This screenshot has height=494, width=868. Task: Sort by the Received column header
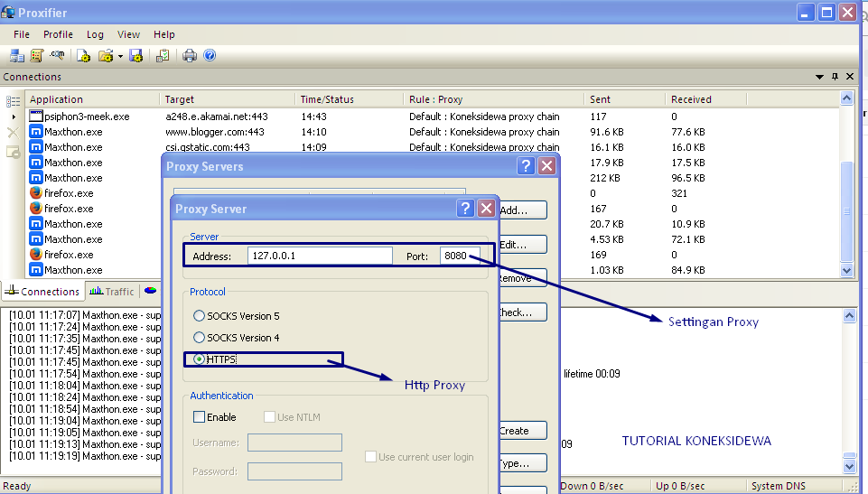coord(705,99)
